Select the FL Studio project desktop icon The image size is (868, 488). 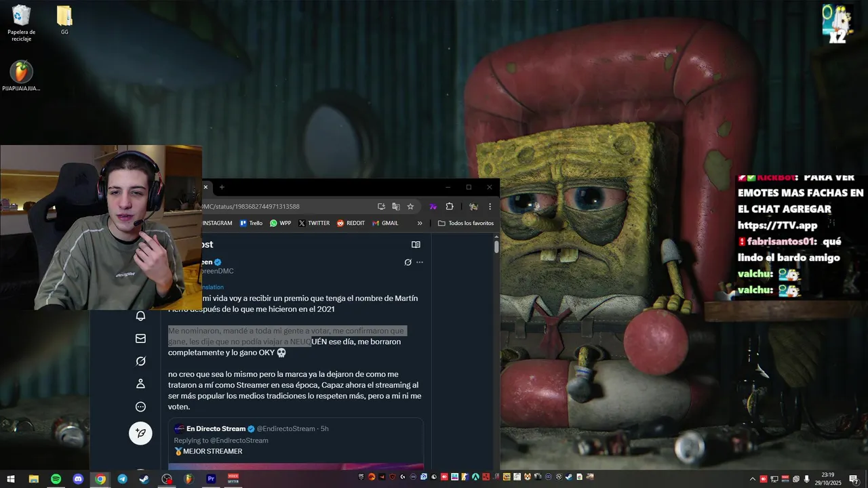(22, 76)
